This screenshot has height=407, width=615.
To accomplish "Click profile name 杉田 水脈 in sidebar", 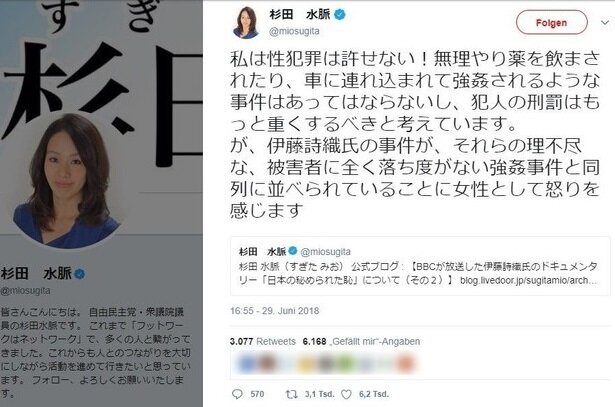I will click(x=36, y=273).
